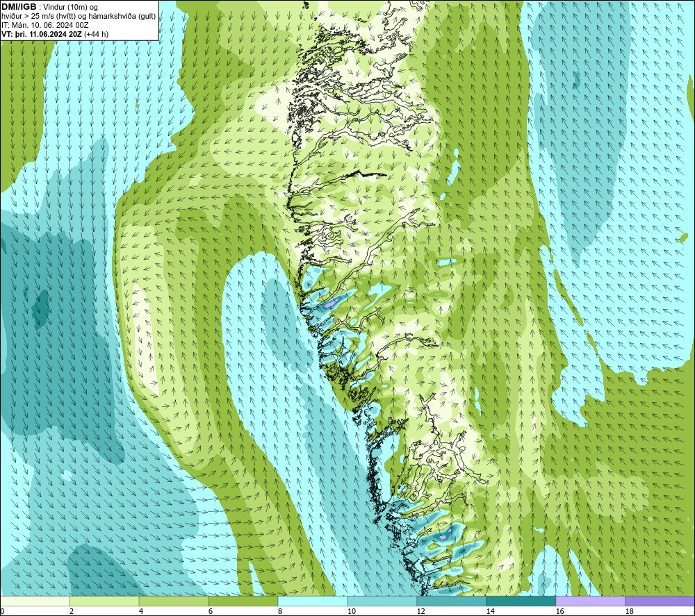Viewport: 695px width, 616px height.
Task: Click the legend value '12'
Action: pyautogui.click(x=420, y=612)
